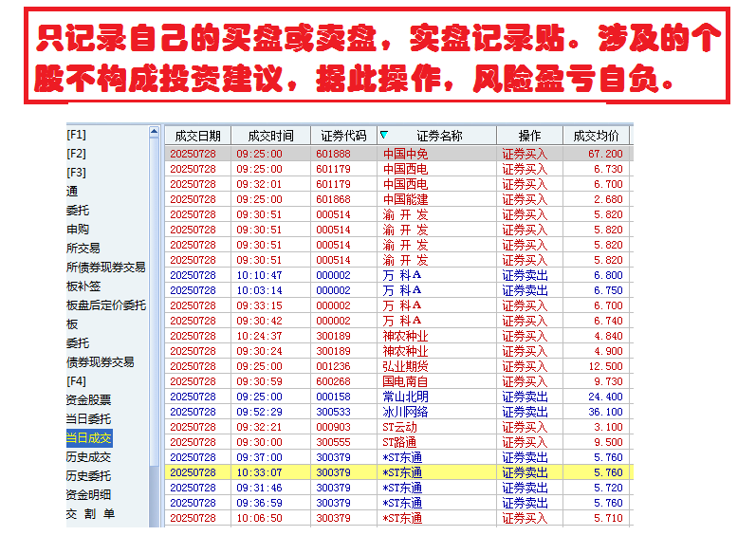
Task: Select 中国西电 row at 09:32:01
Action: [398, 184]
